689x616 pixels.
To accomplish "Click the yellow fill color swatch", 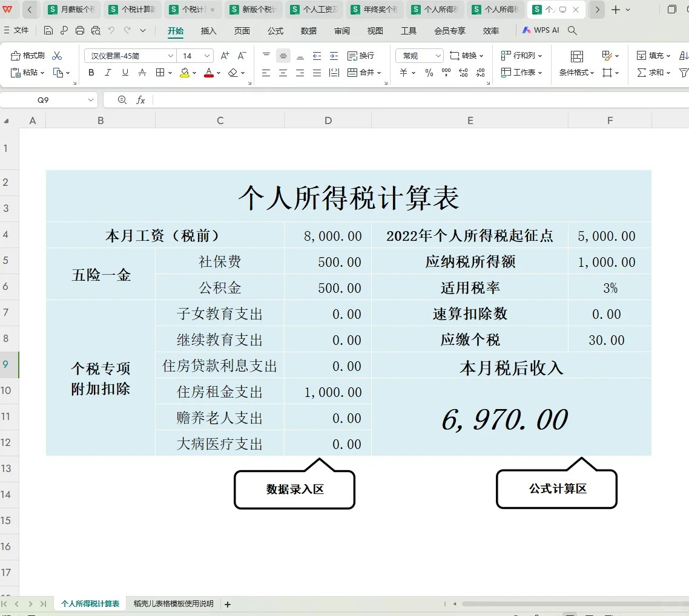I will (185, 73).
